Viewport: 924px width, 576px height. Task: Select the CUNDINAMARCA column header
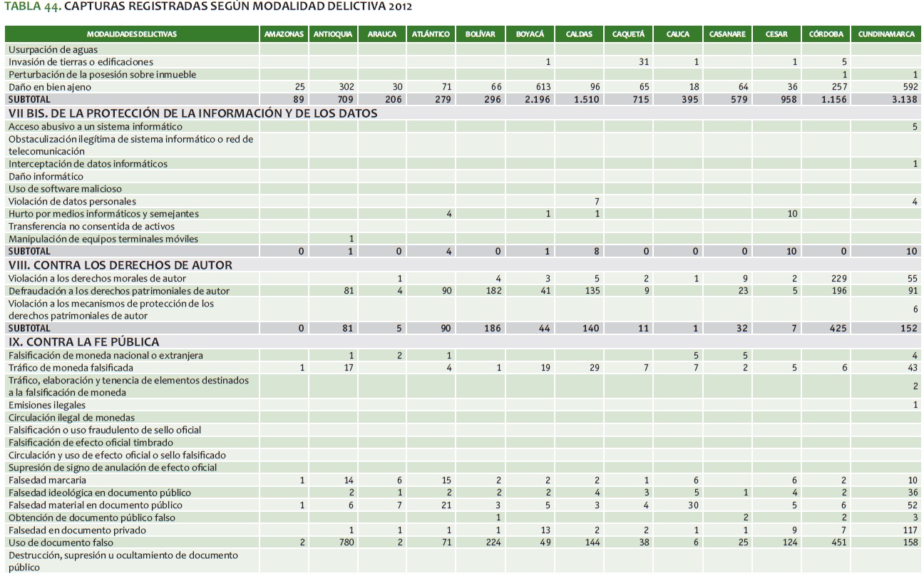point(886,34)
